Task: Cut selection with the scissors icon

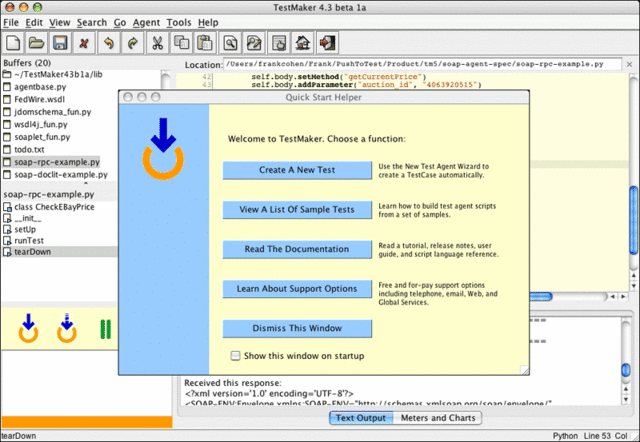Action: pos(157,43)
